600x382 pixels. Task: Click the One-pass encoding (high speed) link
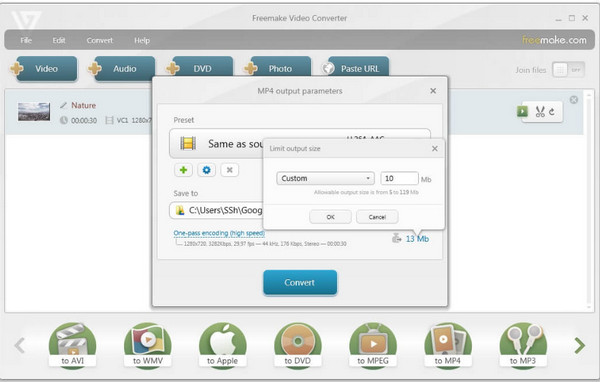click(219, 233)
